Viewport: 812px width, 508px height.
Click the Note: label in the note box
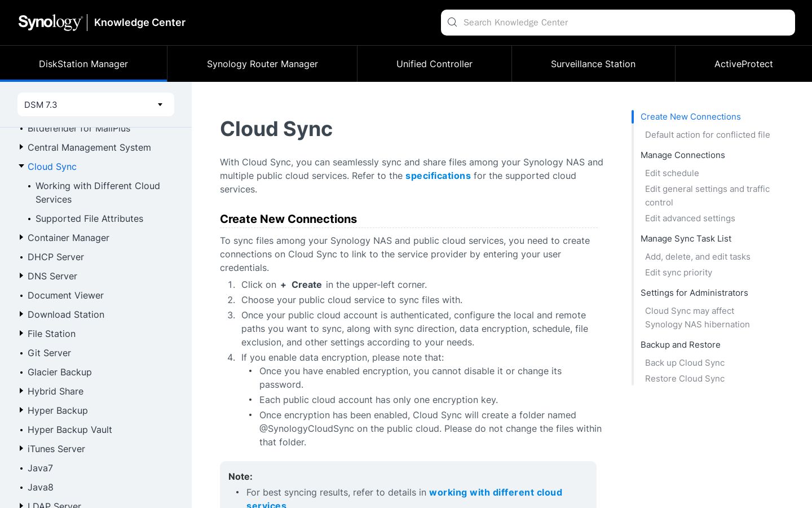coord(240,476)
